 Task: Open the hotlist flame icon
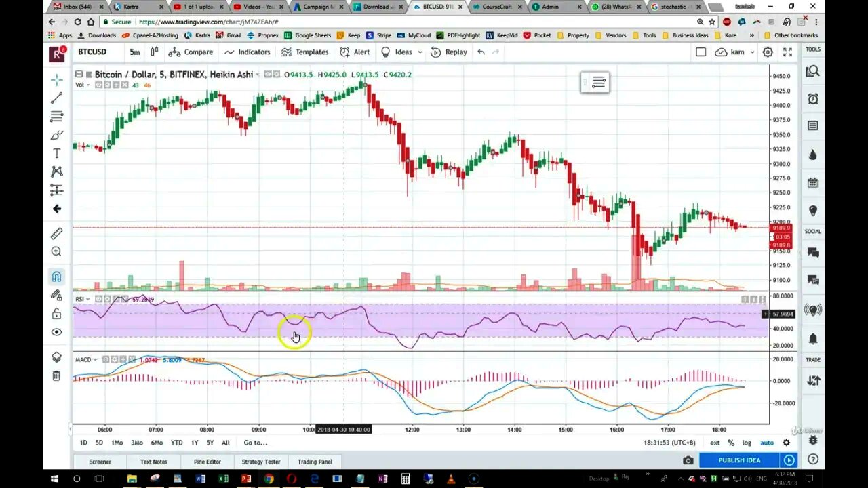point(812,155)
